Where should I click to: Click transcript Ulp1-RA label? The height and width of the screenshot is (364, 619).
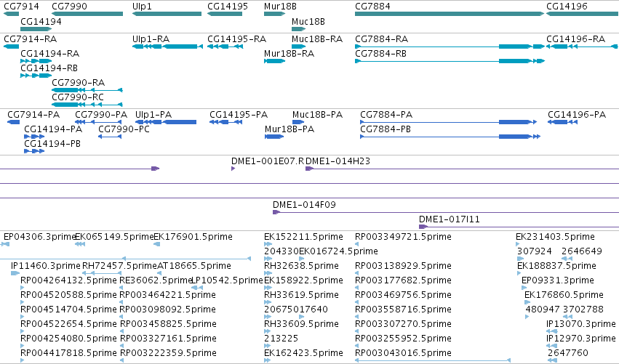(151, 39)
